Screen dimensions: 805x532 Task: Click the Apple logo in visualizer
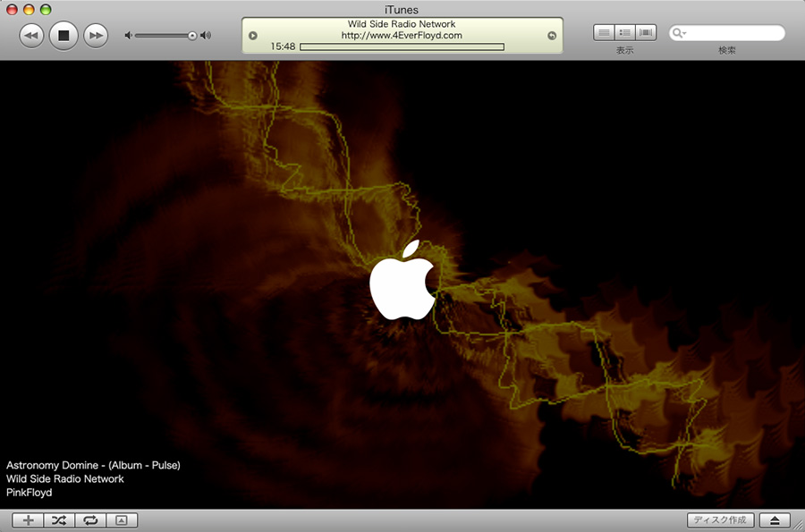[x=402, y=280]
